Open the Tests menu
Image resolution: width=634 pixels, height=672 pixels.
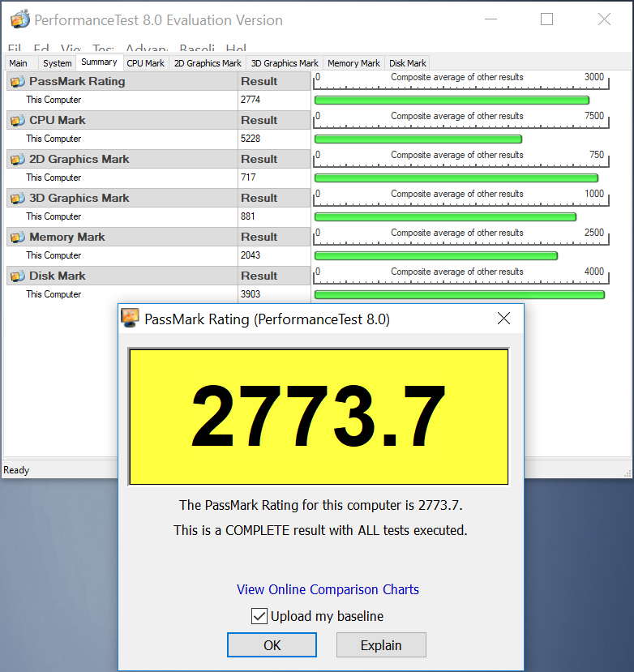[x=103, y=48]
